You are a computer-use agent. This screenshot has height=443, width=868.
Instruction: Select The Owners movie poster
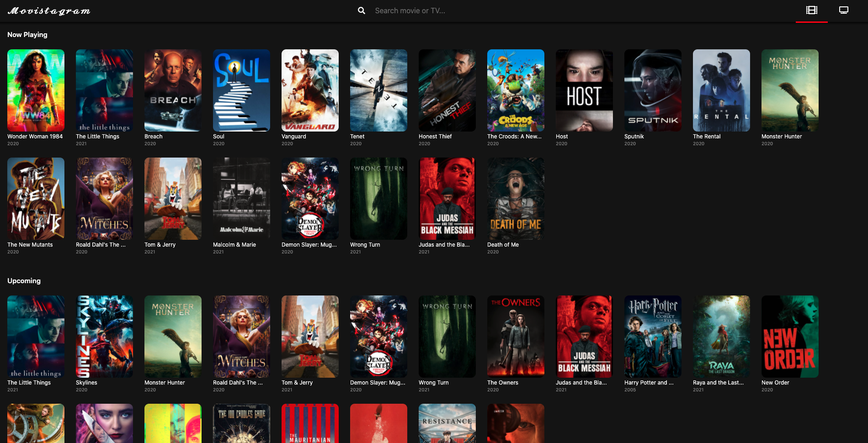[x=516, y=337]
